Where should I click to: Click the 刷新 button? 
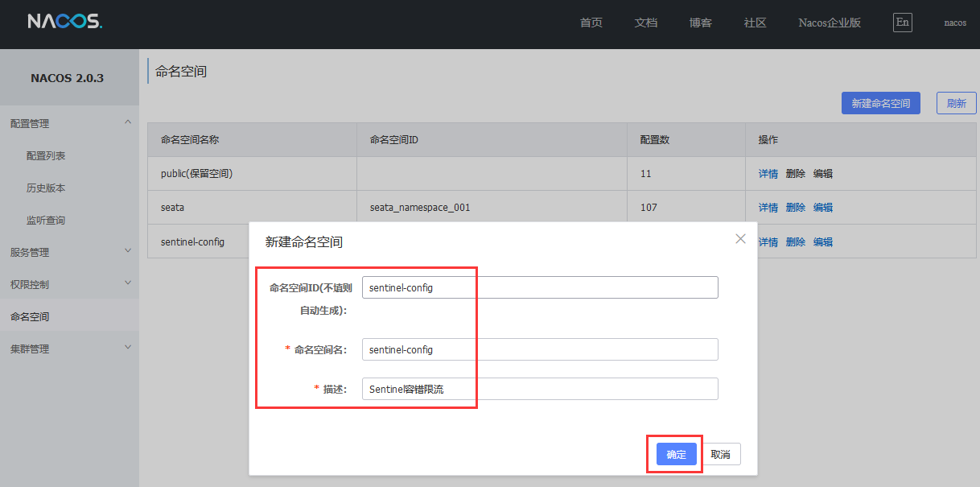coord(956,103)
